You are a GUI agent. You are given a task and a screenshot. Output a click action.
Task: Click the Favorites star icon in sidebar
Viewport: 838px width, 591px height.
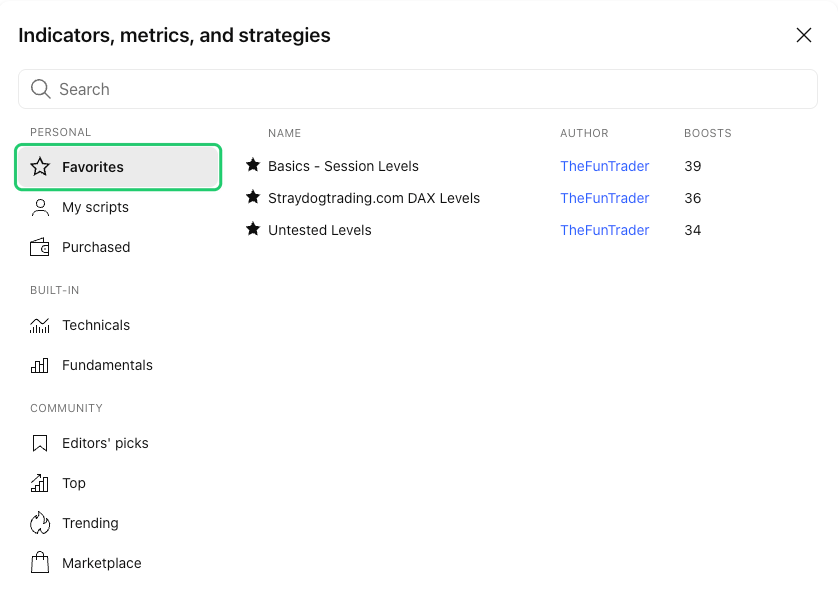tap(40, 167)
